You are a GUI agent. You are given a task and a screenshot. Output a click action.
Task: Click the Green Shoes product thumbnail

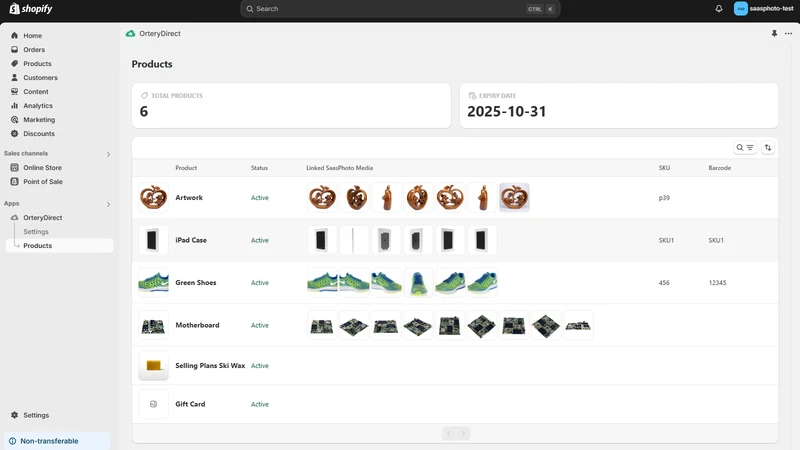pyautogui.click(x=153, y=282)
